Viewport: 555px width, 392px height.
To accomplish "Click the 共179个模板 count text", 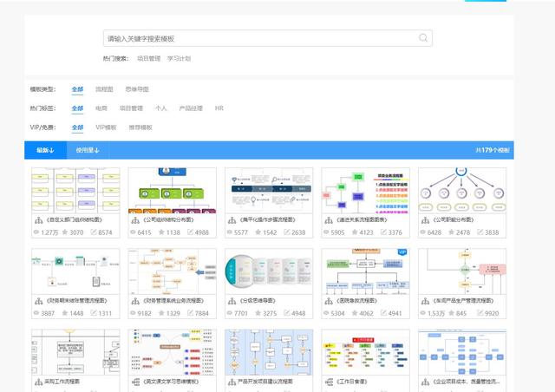I will 493,150.
